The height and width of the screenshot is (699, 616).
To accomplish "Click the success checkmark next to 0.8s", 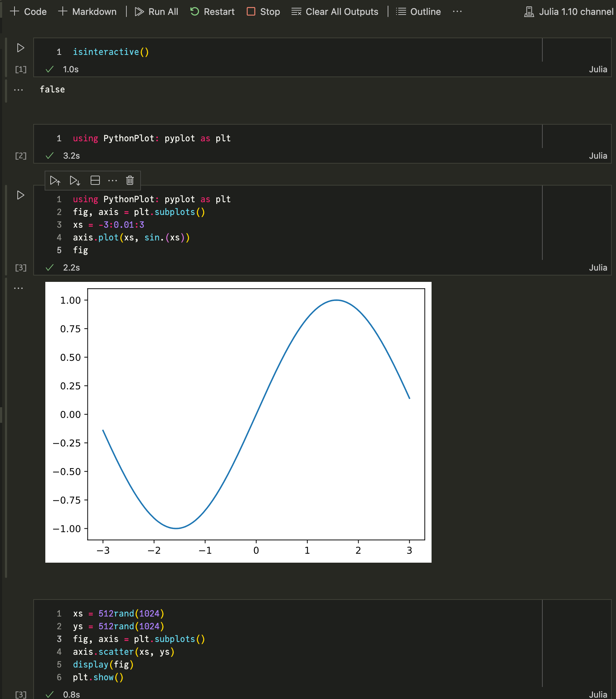I will 50,695.
